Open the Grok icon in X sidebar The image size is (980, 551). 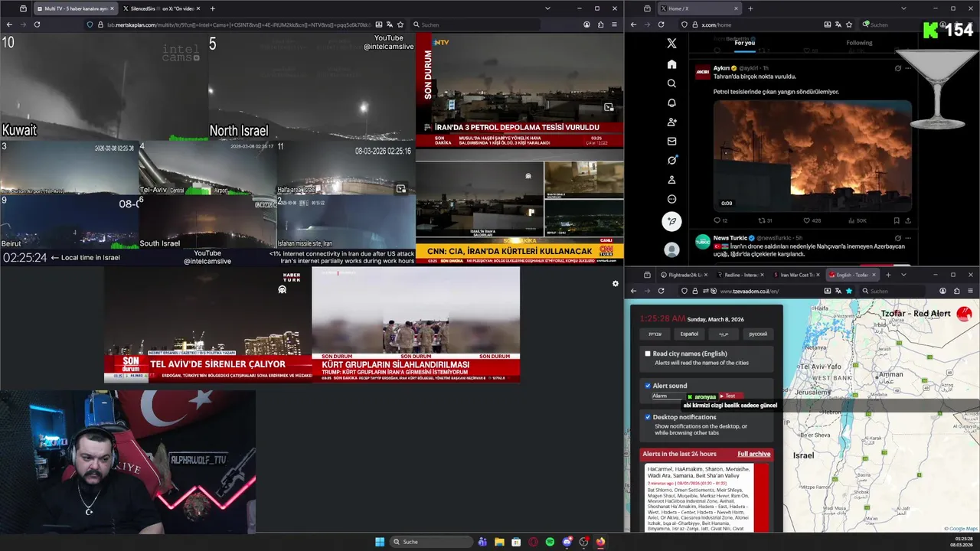tap(671, 160)
